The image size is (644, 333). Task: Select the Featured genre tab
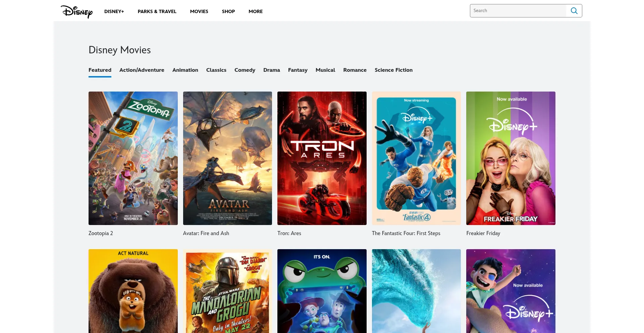click(x=100, y=70)
